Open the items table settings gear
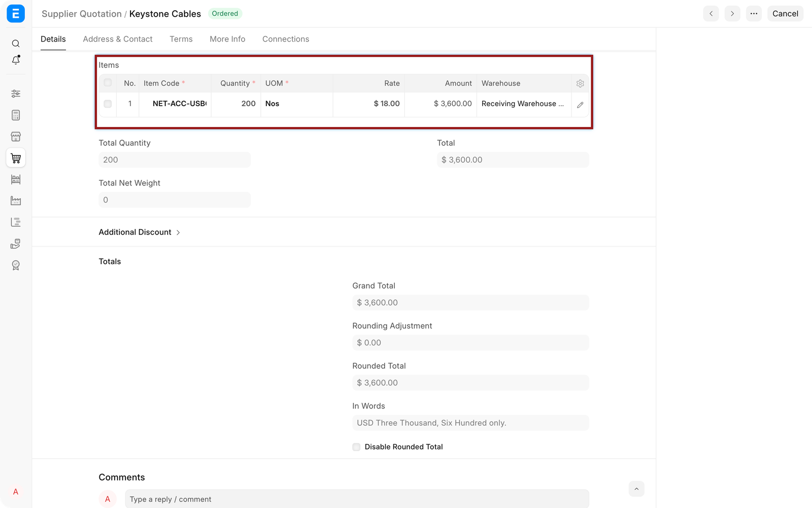 point(580,83)
